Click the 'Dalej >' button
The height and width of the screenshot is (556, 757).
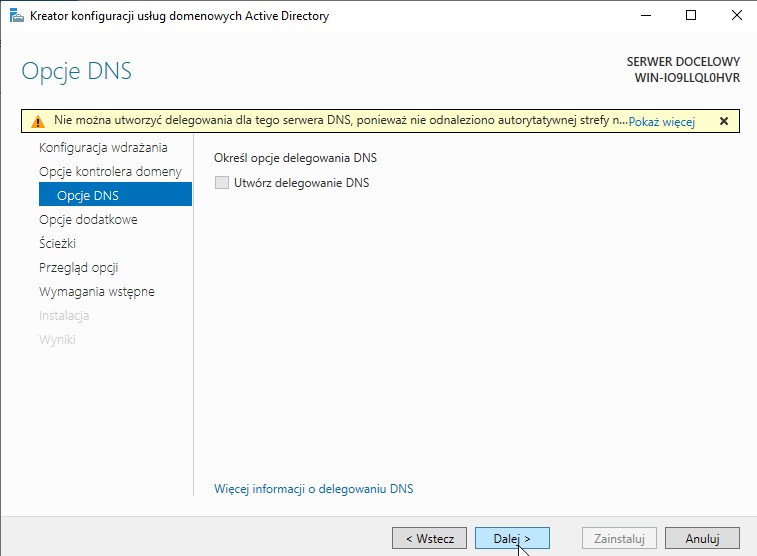click(x=512, y=538)
